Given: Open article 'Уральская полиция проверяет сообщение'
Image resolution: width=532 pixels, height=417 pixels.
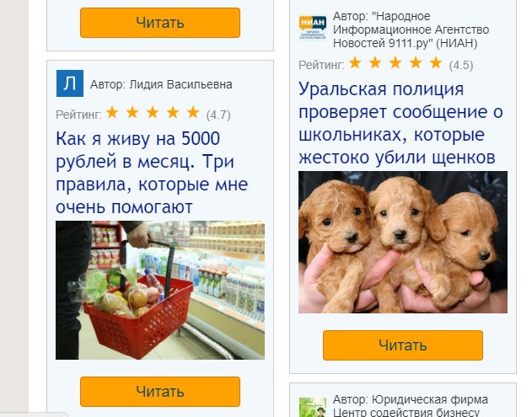Looking at the screenshot, I should coord(400,123).
